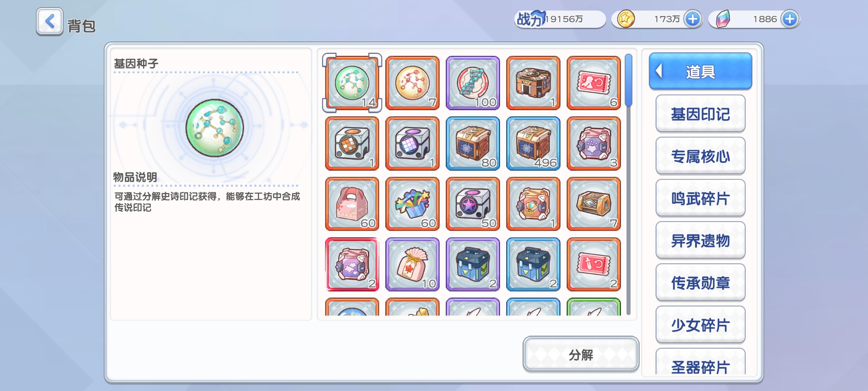Select the red character ticket with count 6
The height and width of the screenshot is (391, 868).
click(x=593, y=83)
